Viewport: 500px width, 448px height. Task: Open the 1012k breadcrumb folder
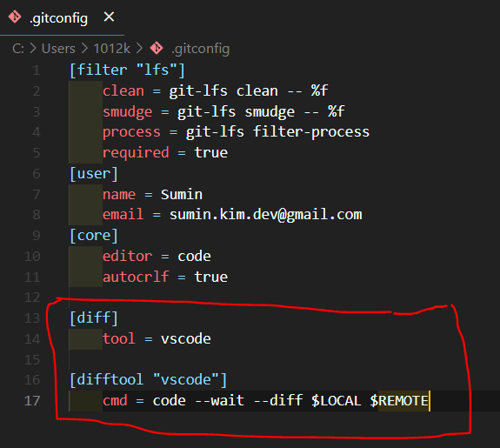click(x=111, y=49)
